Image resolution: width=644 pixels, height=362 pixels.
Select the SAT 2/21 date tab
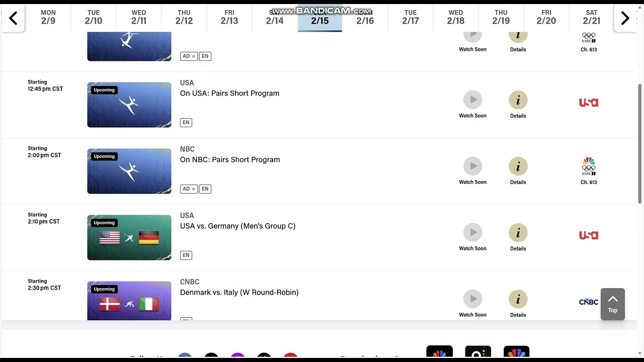[x=592, y=18]
